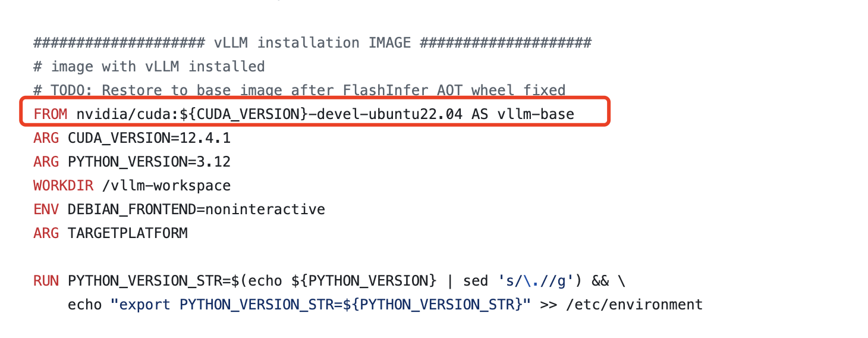
Task: Click the vLLM installation IMAGE header comment
Action: (312, 43)
